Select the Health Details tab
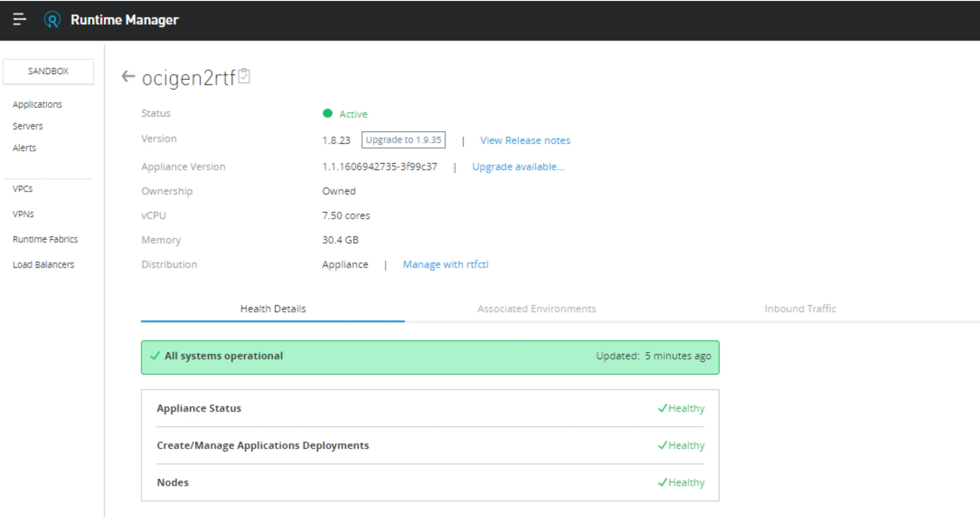This screenshot has height=517, width=980. click(x=273, y=309)
